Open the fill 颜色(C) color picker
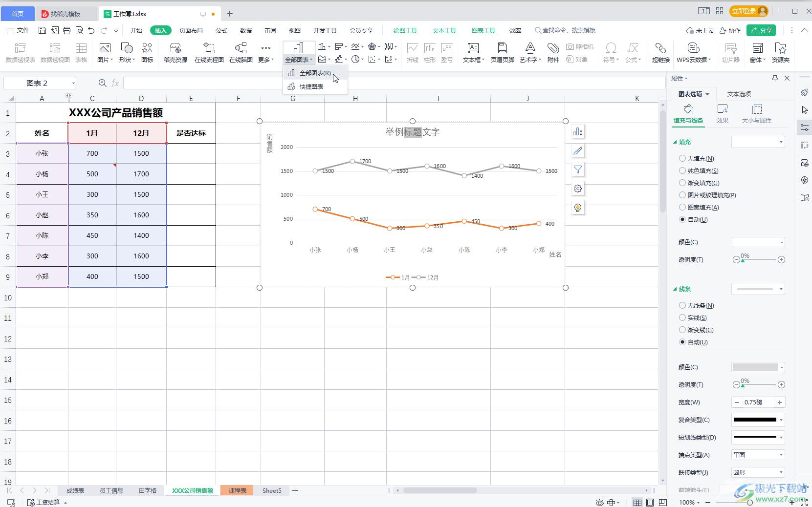Image resolution: width=812 pixels, height=507 pixels. (x=758, y=242)
